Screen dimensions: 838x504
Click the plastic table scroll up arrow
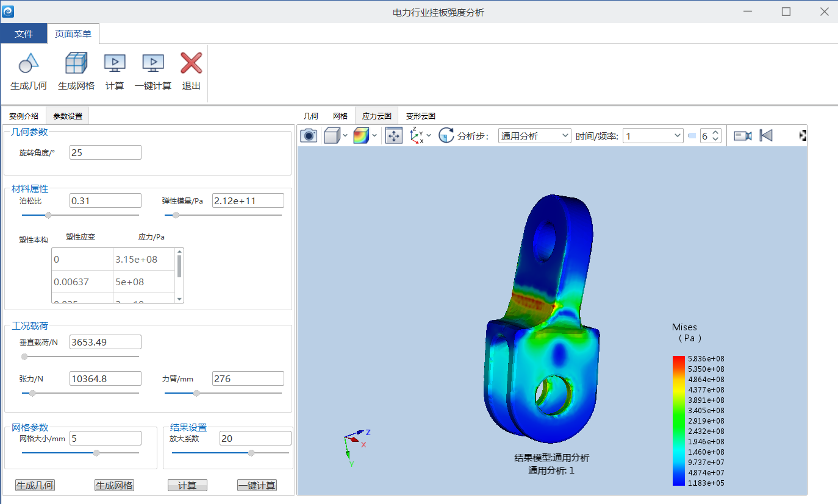(179, 251)
